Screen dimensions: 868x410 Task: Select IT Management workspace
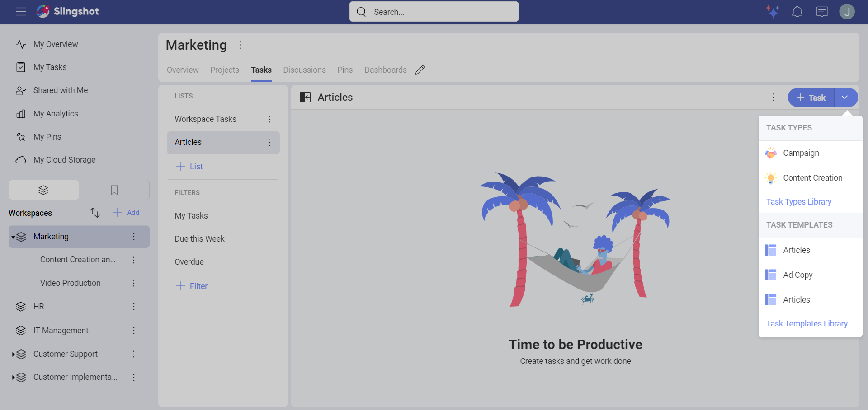pos(61,331)
